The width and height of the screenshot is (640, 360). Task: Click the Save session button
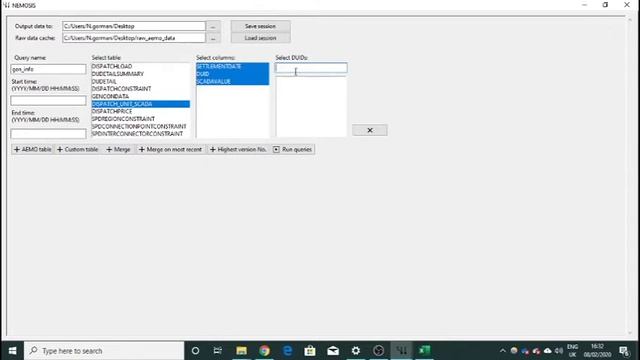pyautogui.click(x=260, y=26)
